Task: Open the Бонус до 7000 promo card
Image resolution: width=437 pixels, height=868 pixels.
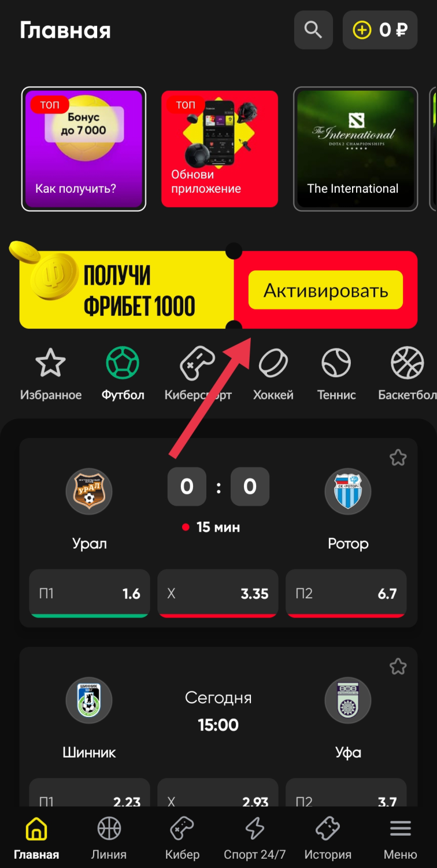Action: click(84, 149)
